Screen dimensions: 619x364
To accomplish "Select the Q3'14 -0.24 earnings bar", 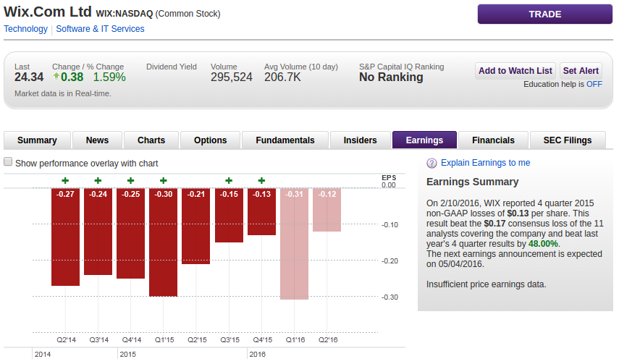I will pos(98,232).
